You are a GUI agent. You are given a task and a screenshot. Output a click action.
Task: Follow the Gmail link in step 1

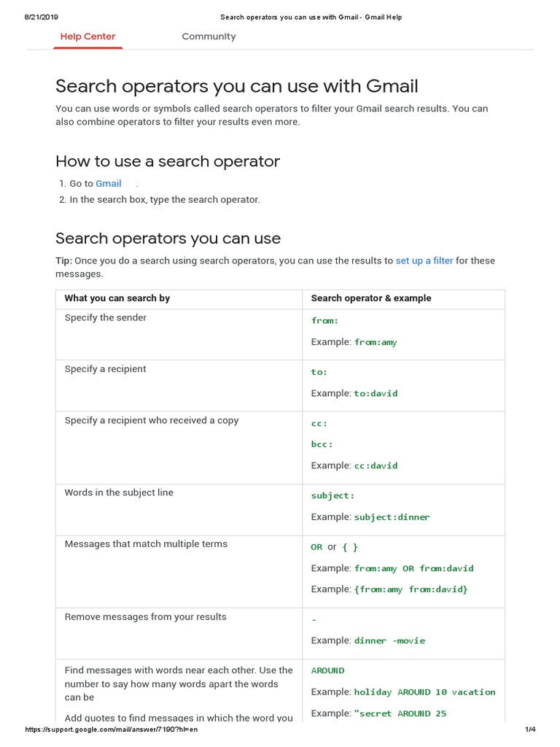coord(109,184)
